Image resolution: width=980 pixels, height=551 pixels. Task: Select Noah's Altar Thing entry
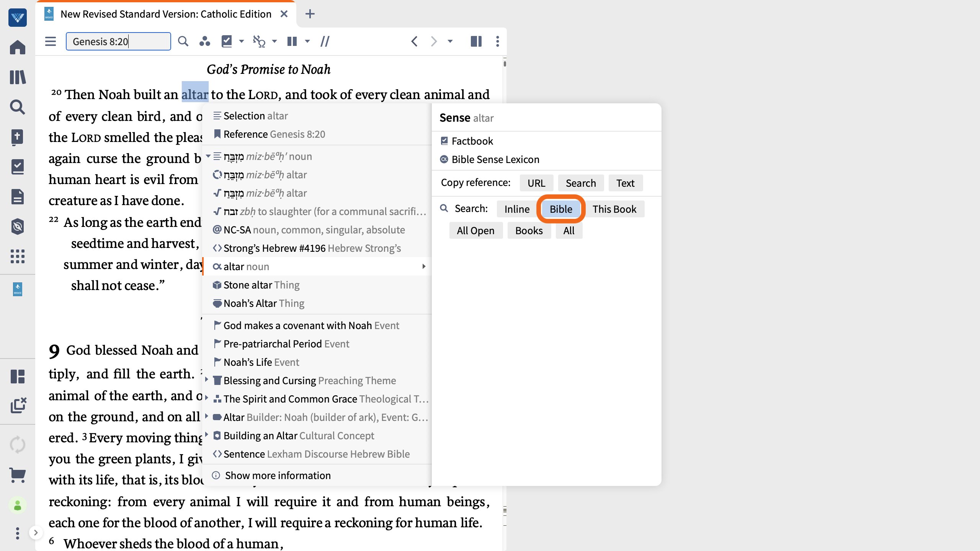[x=317, y=303]
